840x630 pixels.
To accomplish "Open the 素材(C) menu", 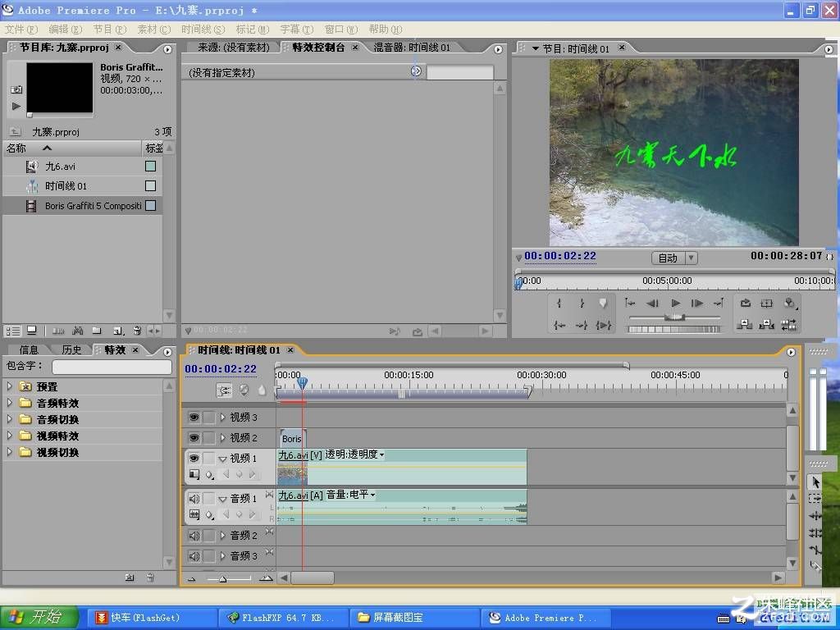I will click(154, 30).
